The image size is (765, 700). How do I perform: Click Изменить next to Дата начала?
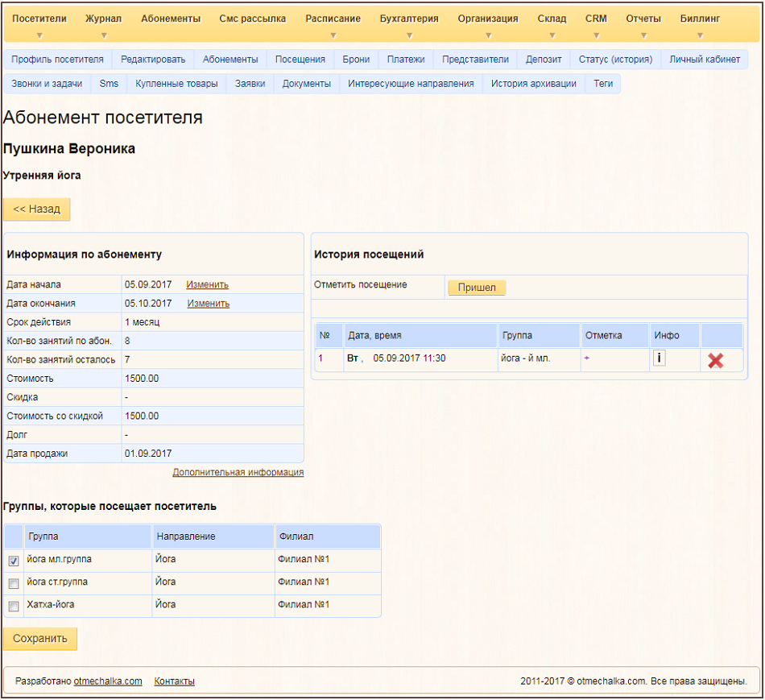click(x=207, y=284)
